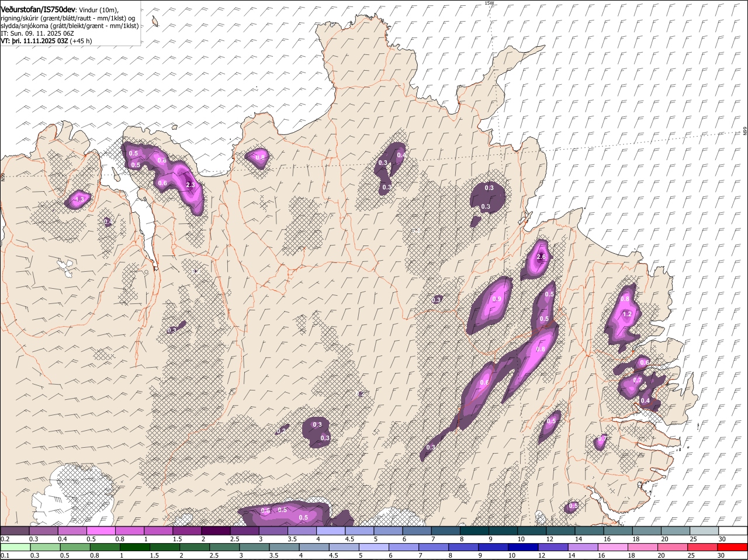748x560 pixels.
Task: Pick the top legend swatch between 20 and 25
Action: [x=676, y=530]
